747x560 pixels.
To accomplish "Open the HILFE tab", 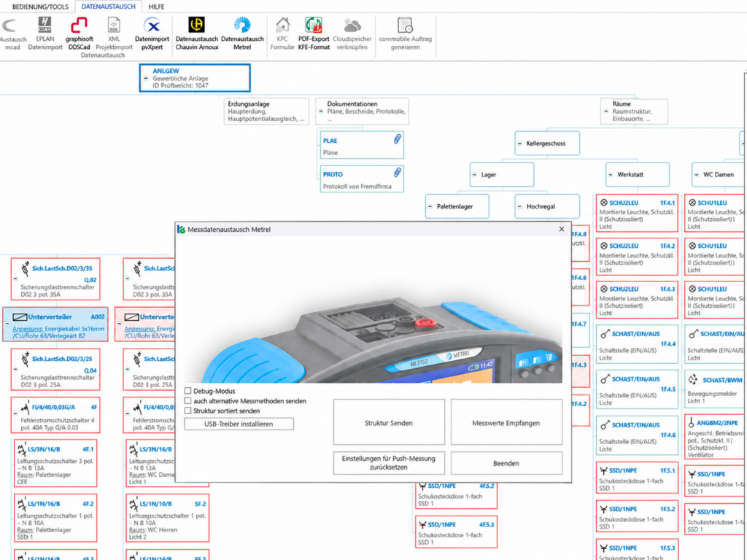I will click(156, 7).
